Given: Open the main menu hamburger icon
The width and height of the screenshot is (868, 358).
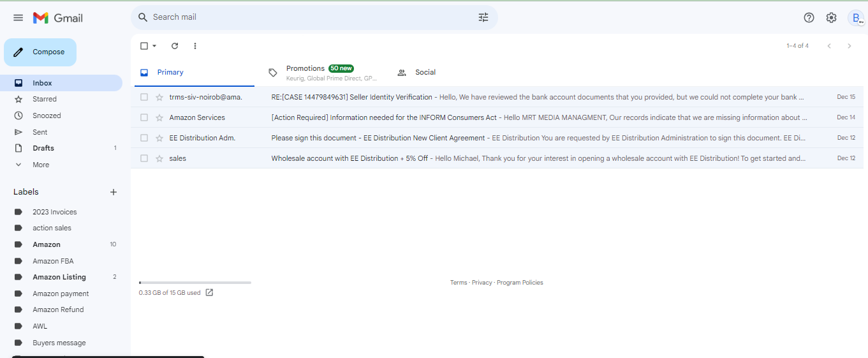Looking at the screenshot, I should [x=18, y=18].
